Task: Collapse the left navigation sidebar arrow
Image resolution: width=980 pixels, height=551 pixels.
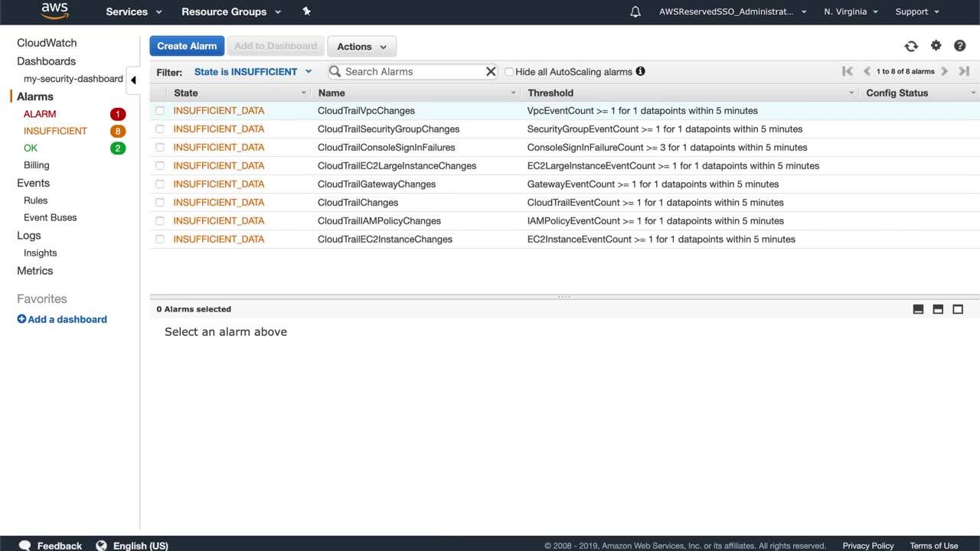Action: [x=133, y=80]
